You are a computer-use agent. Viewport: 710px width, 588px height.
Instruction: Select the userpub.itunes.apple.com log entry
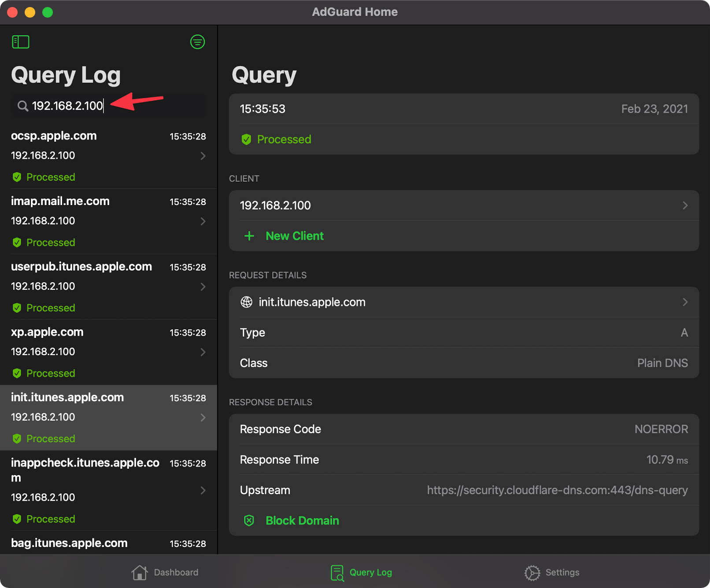(108, 287)
